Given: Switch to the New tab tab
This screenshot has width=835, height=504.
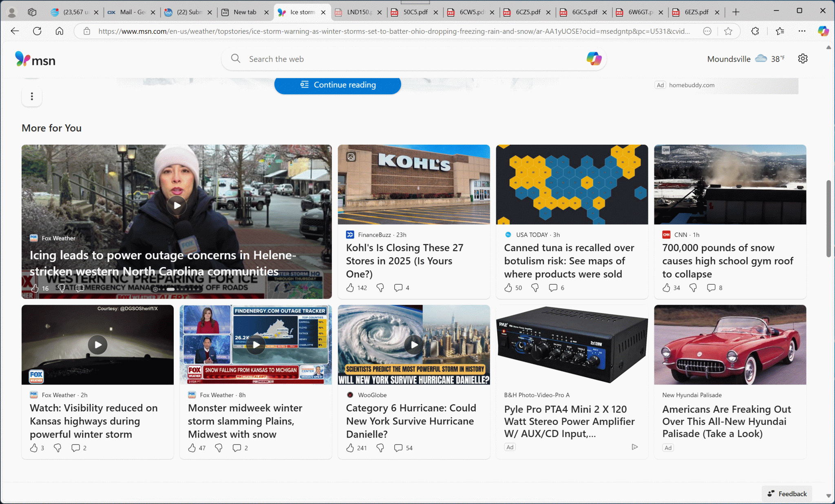Looking at the screenshot, I should [245, 12].
